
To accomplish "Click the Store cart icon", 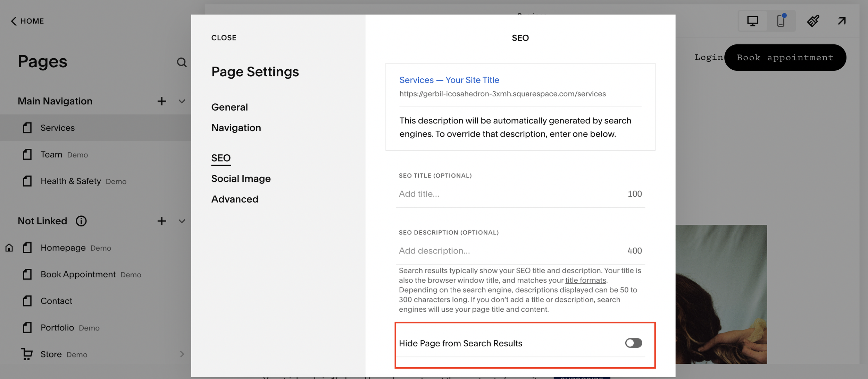I will point(27,354).
